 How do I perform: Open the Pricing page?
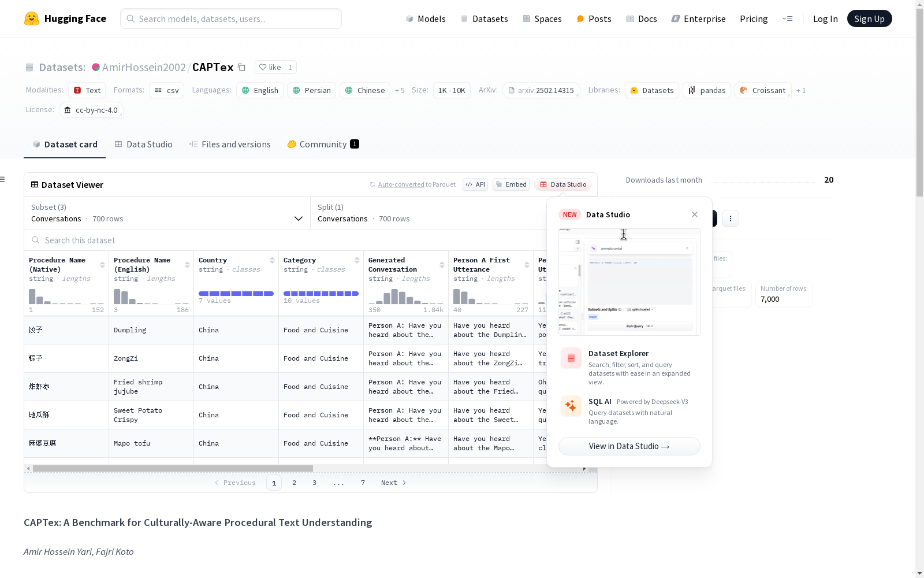[754, 18]
